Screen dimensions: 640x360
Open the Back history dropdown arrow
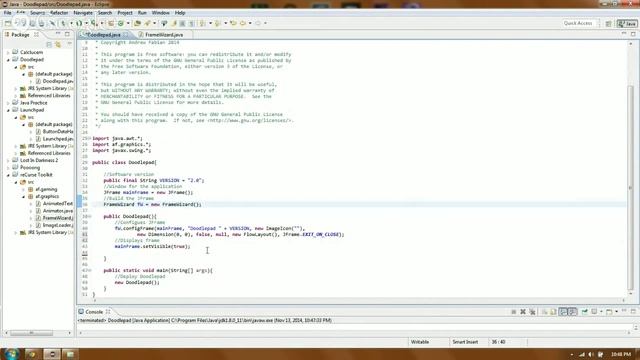[250, 23]
